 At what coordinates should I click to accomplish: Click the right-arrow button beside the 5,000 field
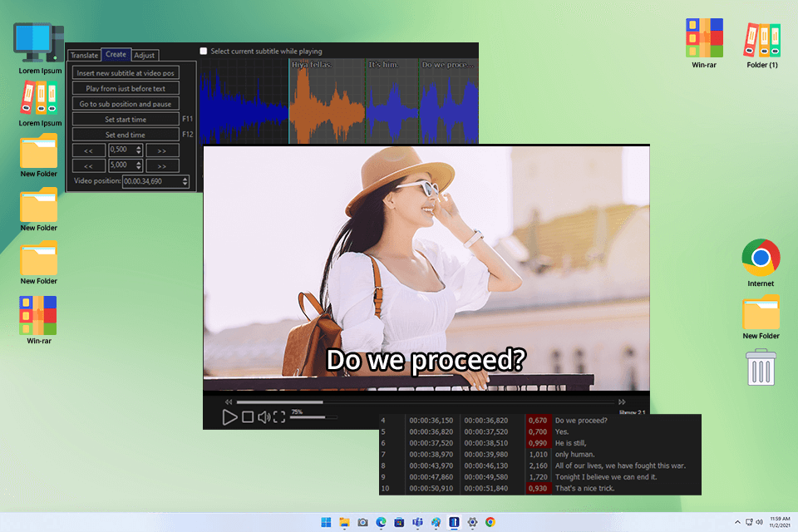tap(162, 165)
